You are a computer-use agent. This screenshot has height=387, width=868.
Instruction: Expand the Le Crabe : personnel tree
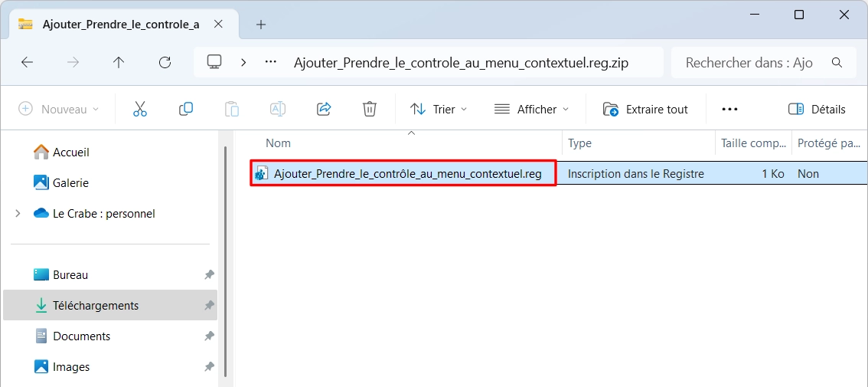coord(18,214)
